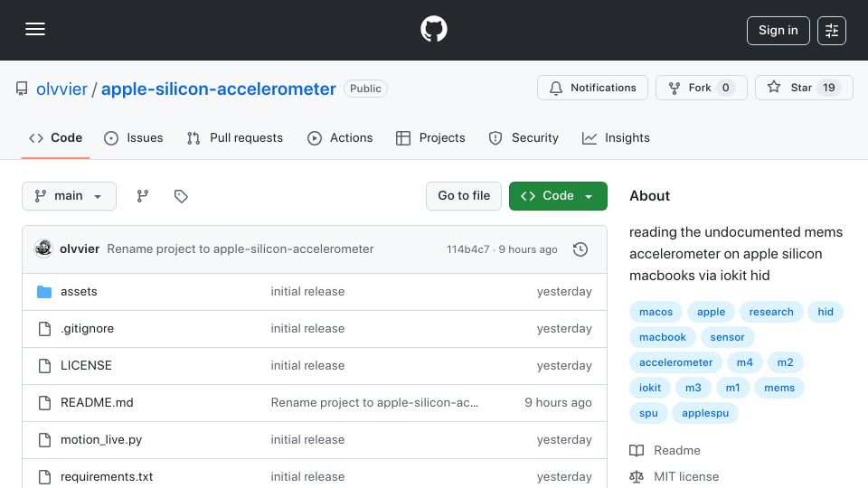This screenshot has width=868, height=488.
Task: Click the Go to file button
Action: 464,196
